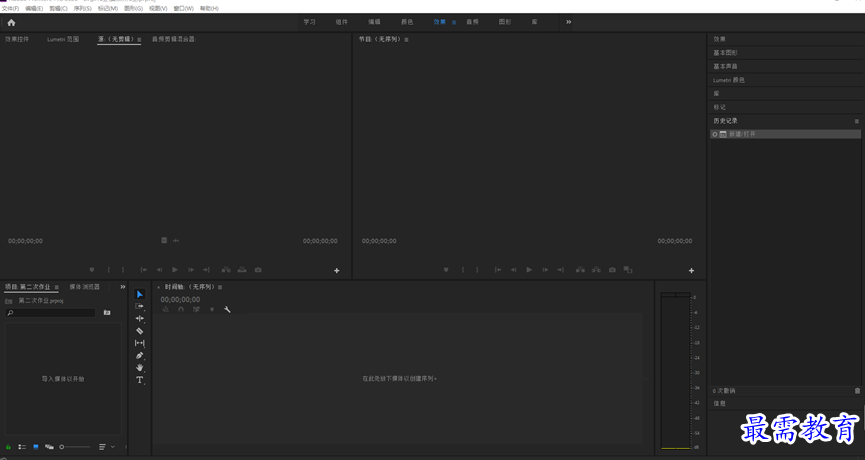
Task: Go to In point in Program monitor
Action: (x=498, y=270)
